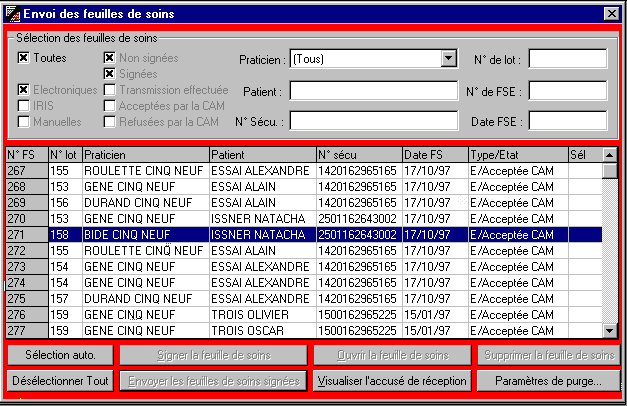627x406 pixels.
Task: Select row header 270
Action: 27,219
